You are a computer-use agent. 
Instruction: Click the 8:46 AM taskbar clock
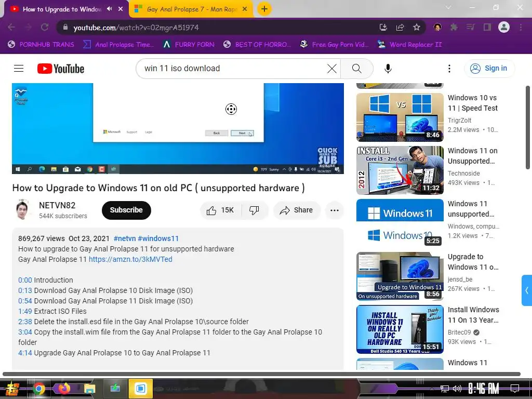(483, 389)
